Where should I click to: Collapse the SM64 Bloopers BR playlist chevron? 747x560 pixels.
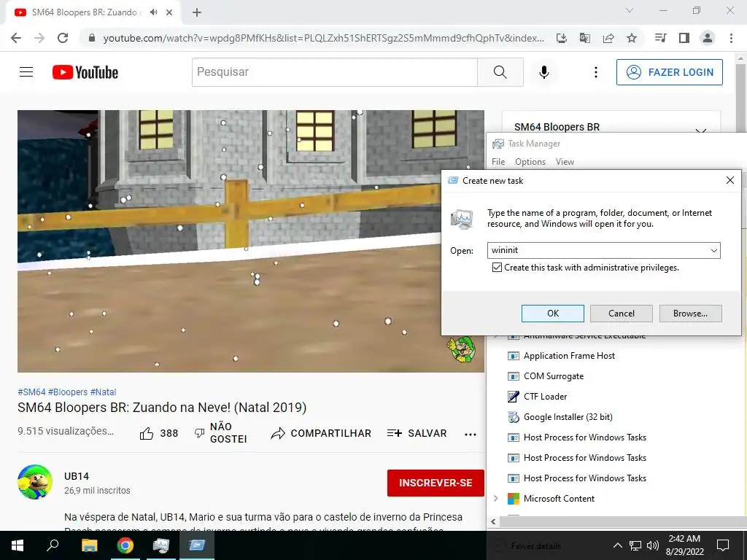[701, 130]
